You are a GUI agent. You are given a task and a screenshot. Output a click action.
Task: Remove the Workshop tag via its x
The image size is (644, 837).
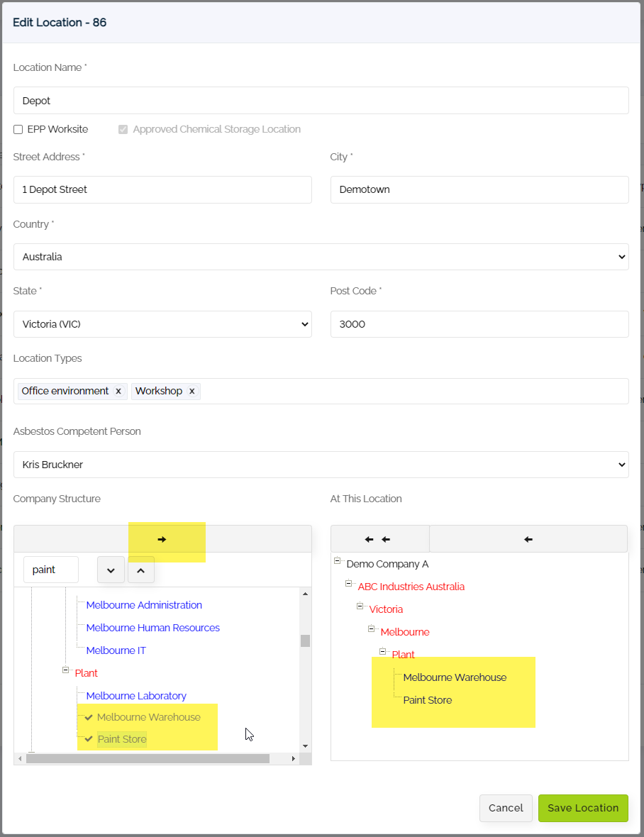click(x=191, y=391)
